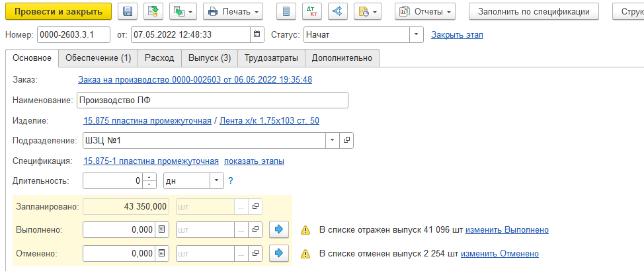This screenshot has width=644, height=271.
Task: Click the document movements list icon
Action: click(x=286, y=11)
